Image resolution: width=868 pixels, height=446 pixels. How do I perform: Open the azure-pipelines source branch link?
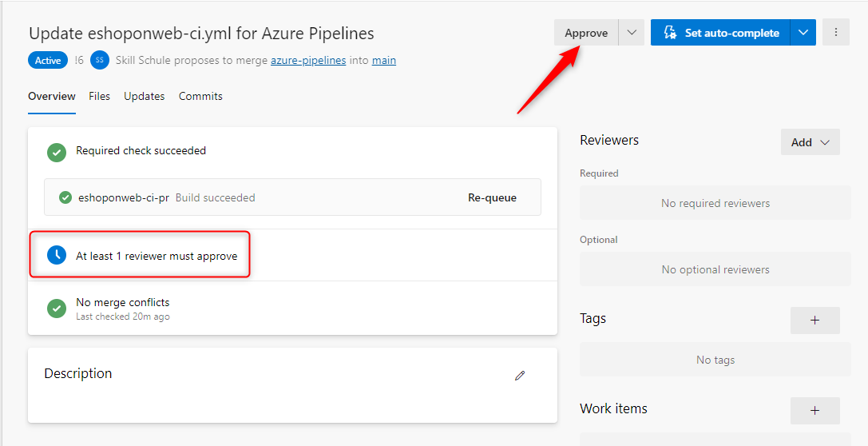pos(308,60)
